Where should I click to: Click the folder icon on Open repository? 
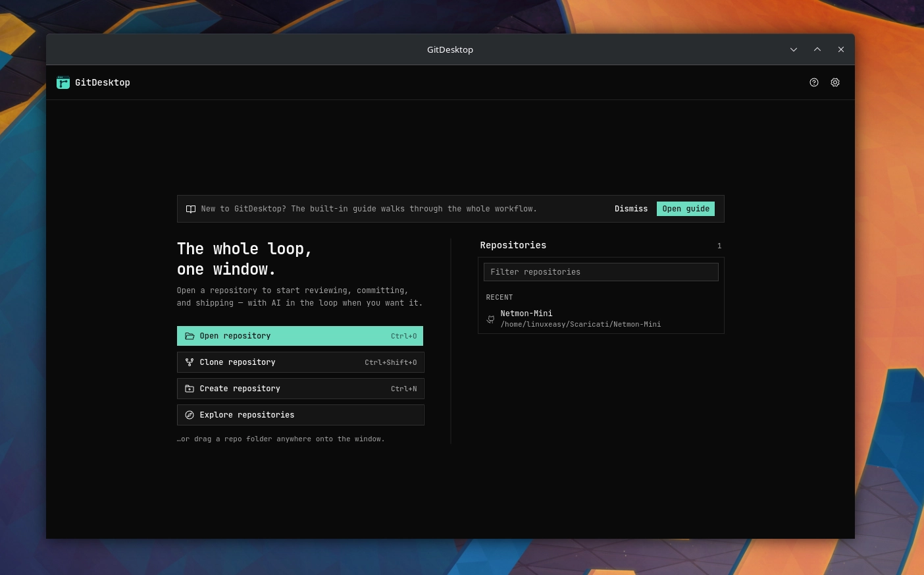190,336
